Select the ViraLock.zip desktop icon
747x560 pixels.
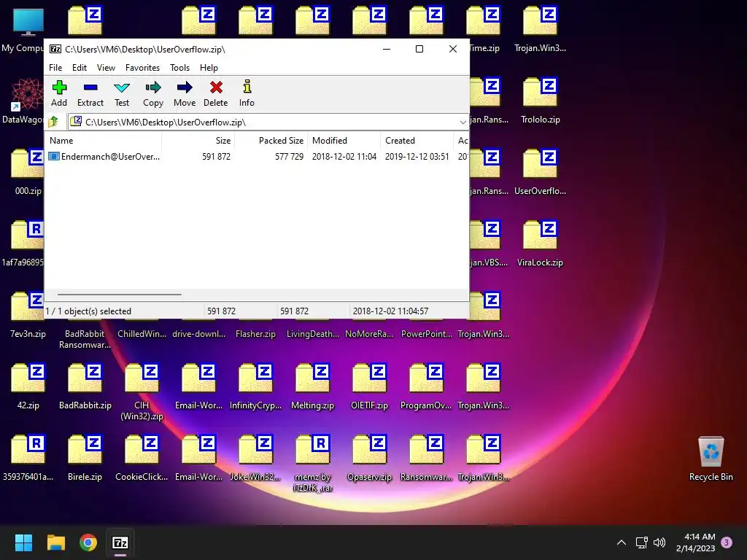(x=541, y=244)
